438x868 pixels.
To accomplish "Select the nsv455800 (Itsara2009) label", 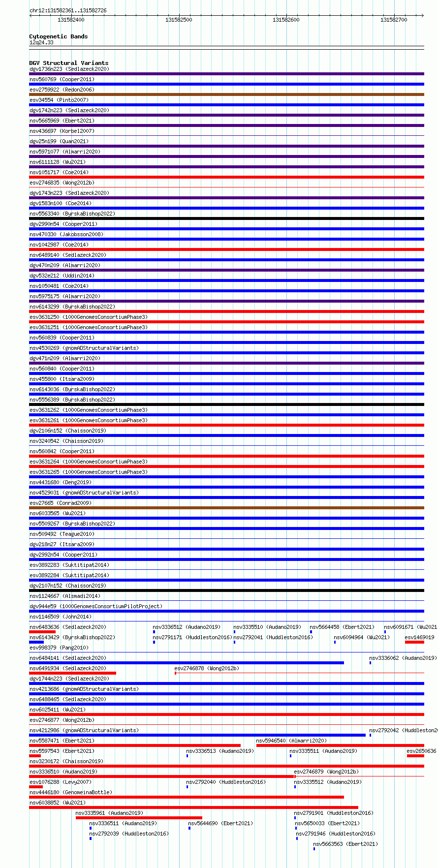I will (62, 379).
